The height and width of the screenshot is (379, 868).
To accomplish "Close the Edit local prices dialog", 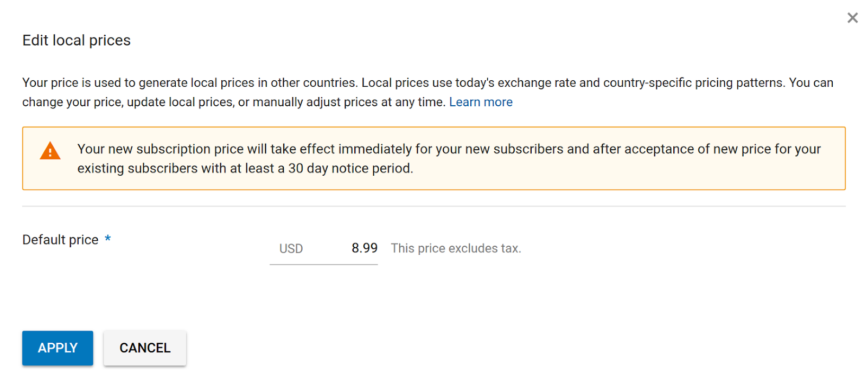I will pos(852,18).
